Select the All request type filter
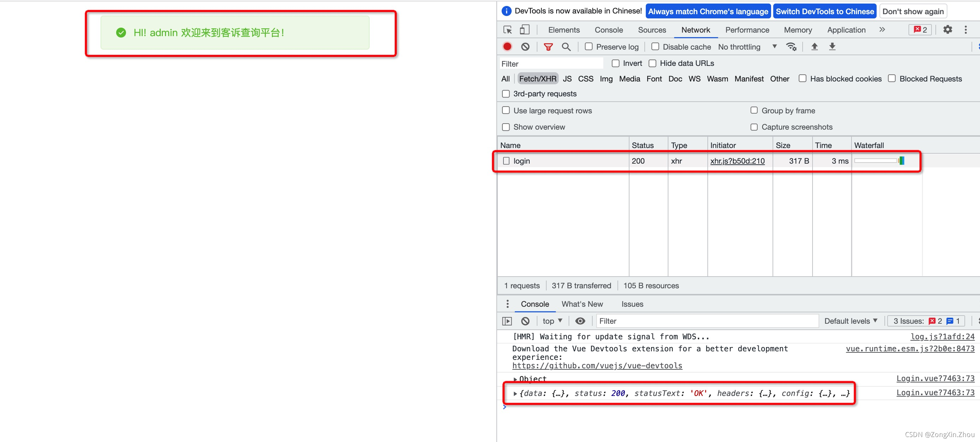 click(x=505, y=78)
